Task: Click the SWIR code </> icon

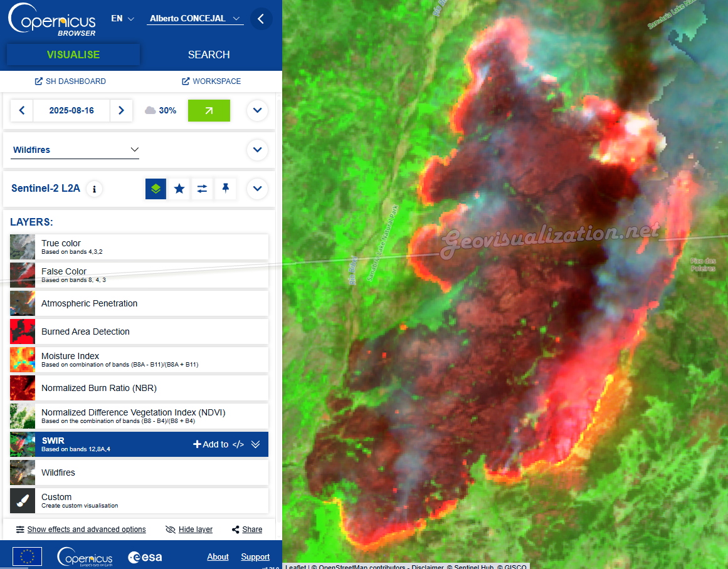Action: [x=238, y=444]
